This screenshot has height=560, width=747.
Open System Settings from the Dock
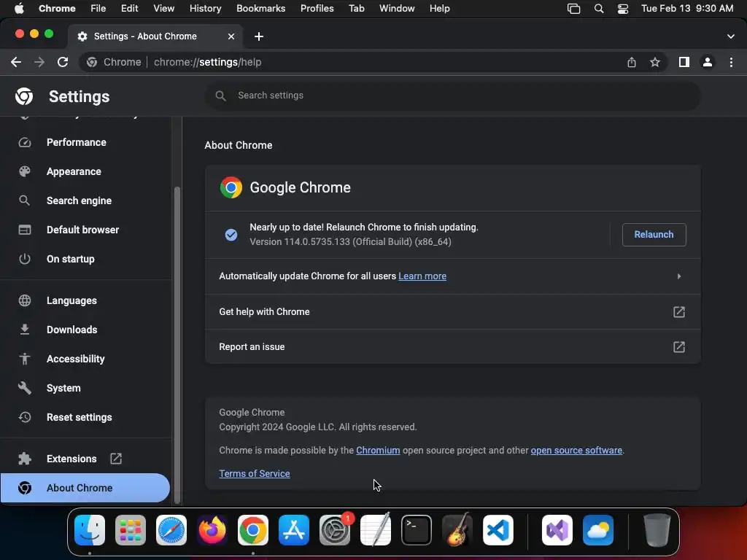(x=335, y=530)
